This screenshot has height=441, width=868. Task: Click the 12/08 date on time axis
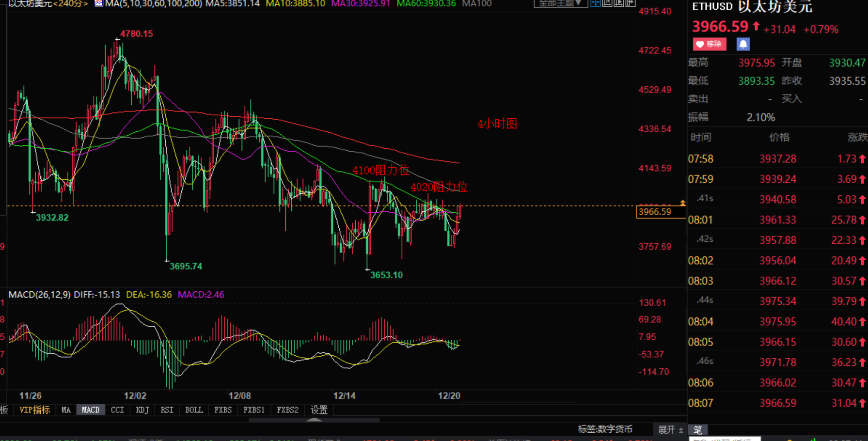(x=239, y=396)
